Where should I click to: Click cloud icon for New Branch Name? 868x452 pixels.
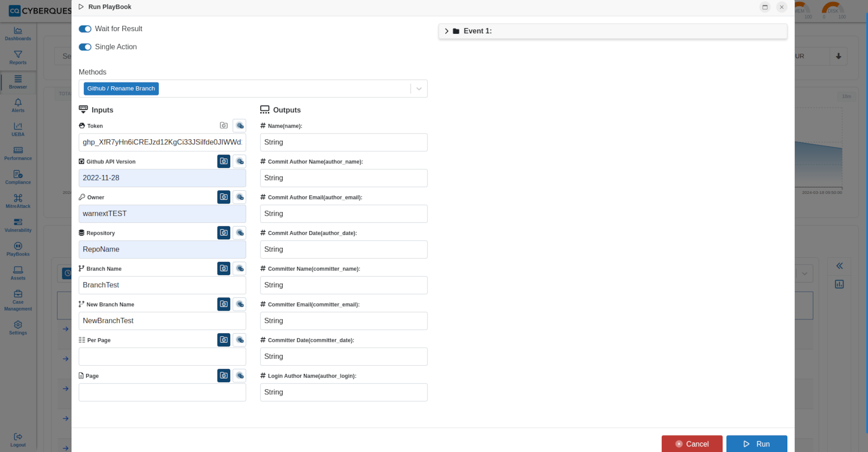(x=239, y=304)
